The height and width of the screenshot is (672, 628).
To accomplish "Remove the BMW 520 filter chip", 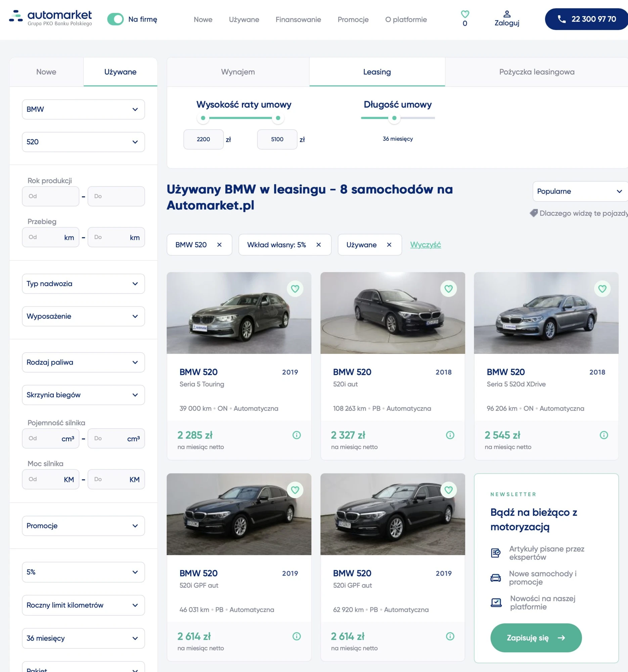I will [219, 245].
